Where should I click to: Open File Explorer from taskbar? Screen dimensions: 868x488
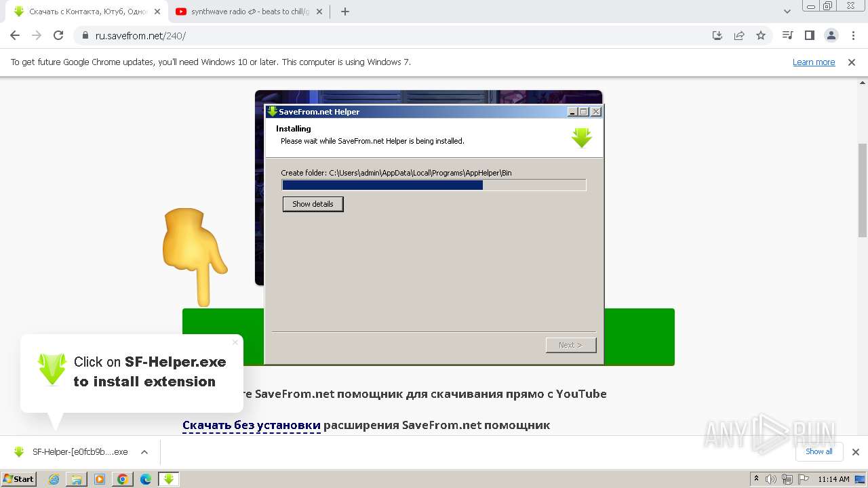click(x=77, y=479)
